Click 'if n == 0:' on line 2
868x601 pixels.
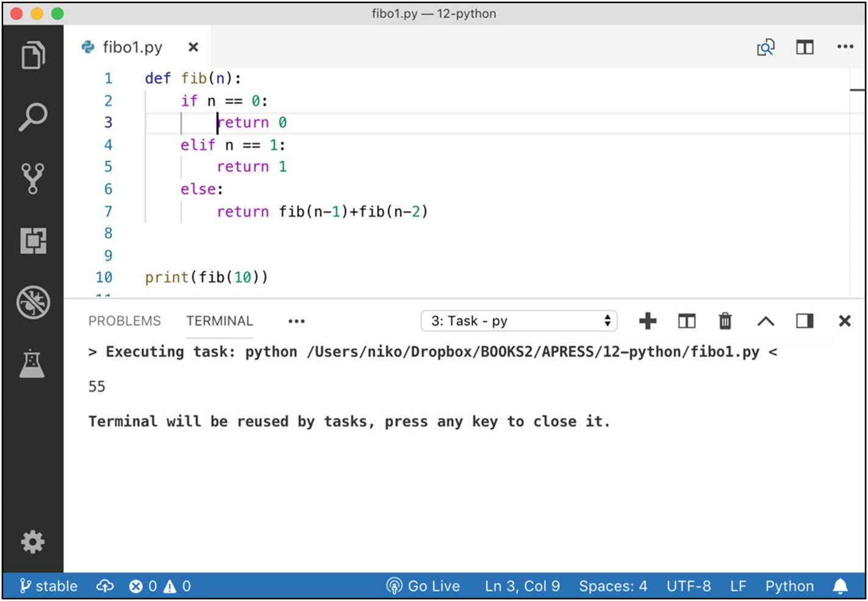pyautogui.click(x=224, y=101)
